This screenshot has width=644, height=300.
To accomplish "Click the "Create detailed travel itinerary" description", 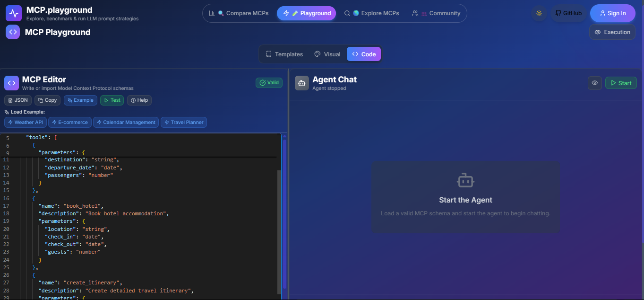I will [138, 290].
